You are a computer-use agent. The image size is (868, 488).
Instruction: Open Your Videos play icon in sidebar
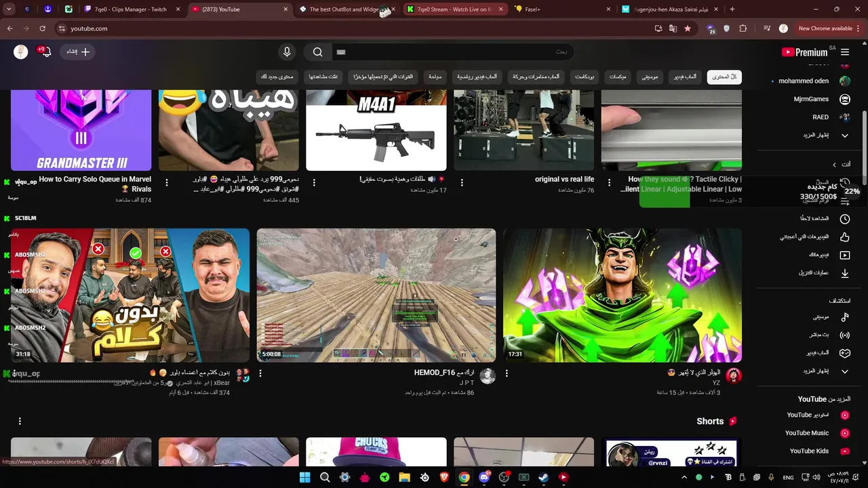(x=845, y=256)
